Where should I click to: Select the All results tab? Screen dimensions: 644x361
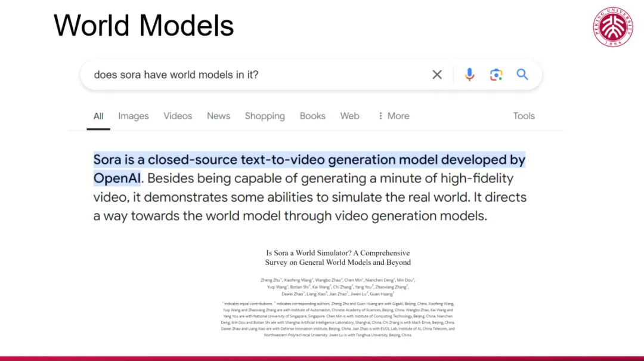(x=98, y=116)
